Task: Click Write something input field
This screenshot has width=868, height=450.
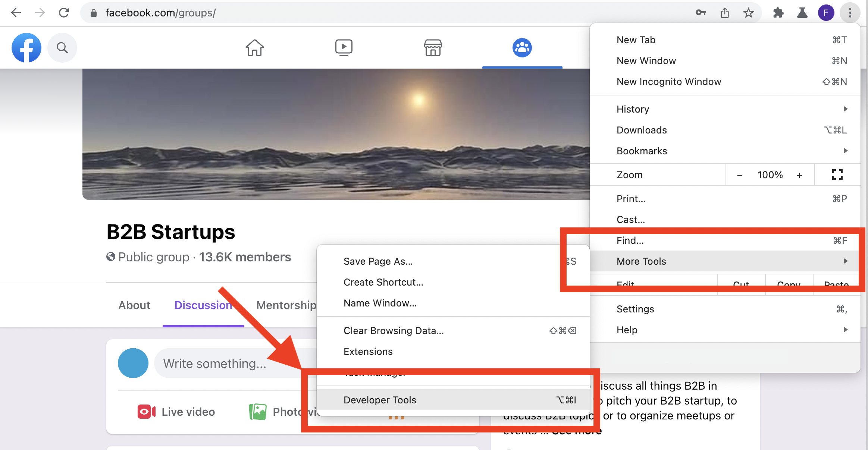Action: pos(213,363)
